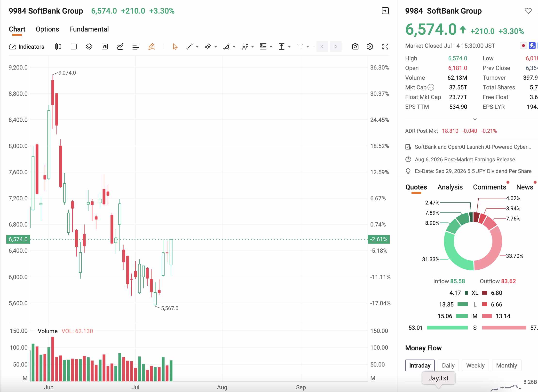The height and width of the screenshot is (392, 538).
Task: Click the EPS TTM 534.90 value
Action: 458,107
